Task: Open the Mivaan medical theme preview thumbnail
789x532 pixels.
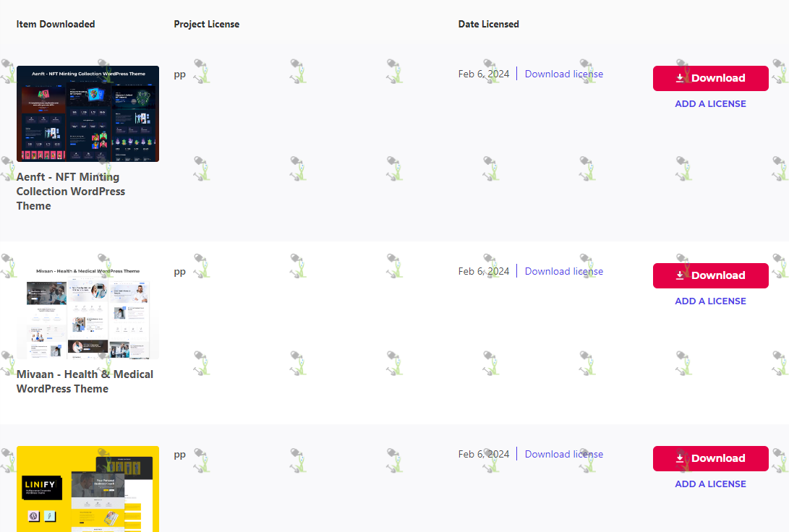Action: click(88, 312)
